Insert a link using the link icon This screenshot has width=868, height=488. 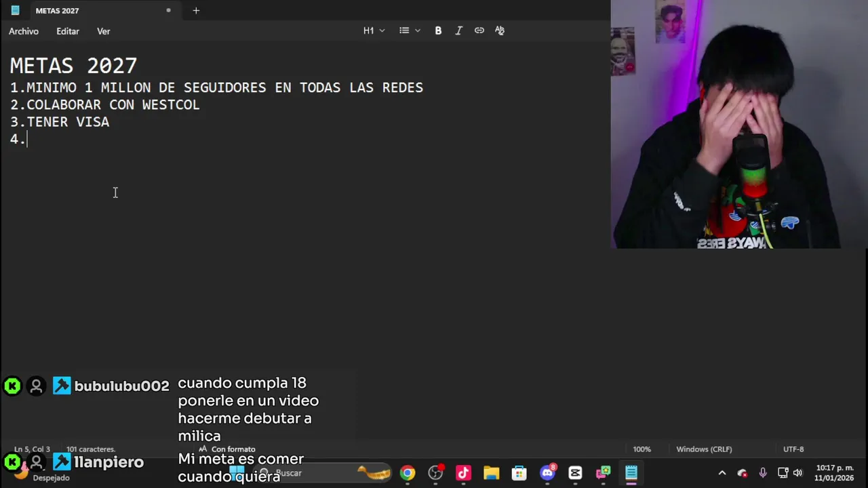tap(479, 30)
